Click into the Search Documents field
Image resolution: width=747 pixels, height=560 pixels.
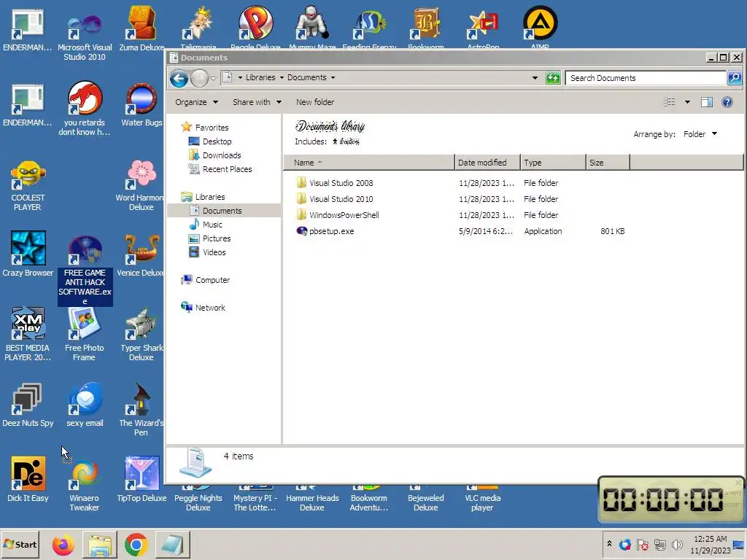646,77
